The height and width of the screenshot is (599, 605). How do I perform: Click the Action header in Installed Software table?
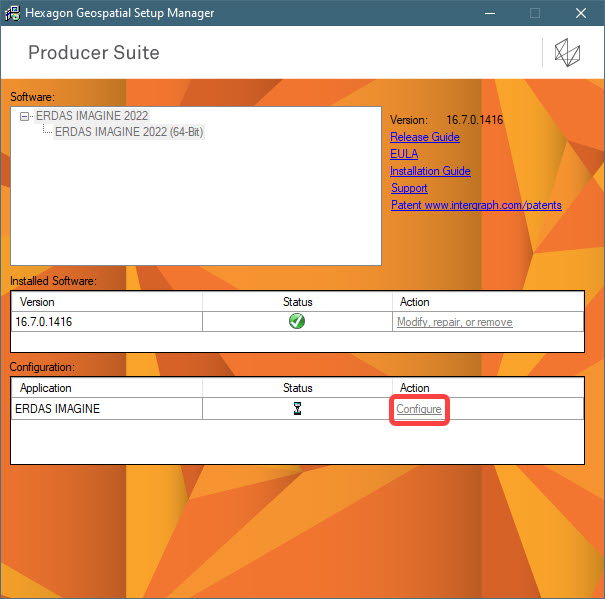point(488,302)
